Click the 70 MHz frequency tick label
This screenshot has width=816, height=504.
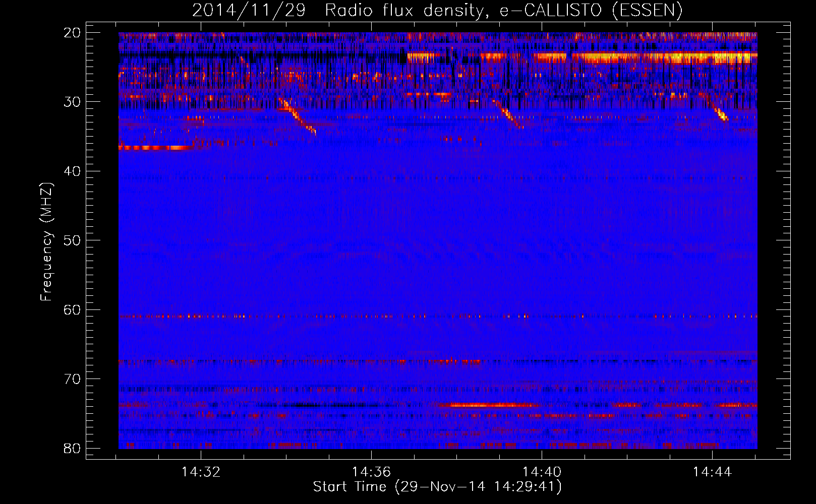coord(72,379)
